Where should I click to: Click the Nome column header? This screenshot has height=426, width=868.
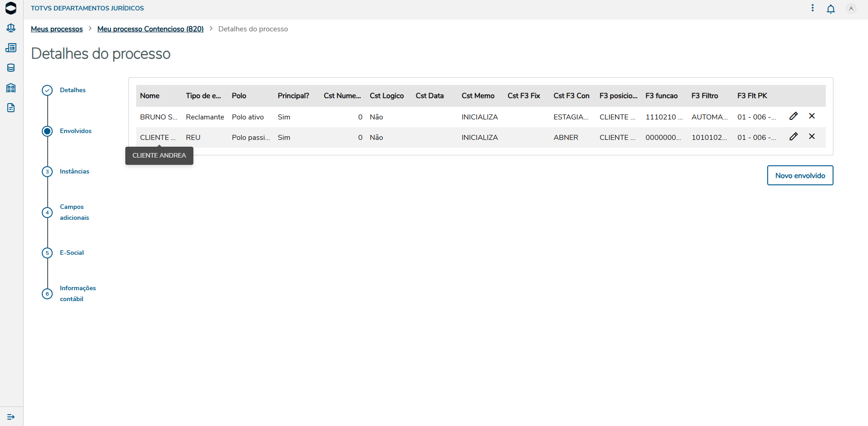150,96
